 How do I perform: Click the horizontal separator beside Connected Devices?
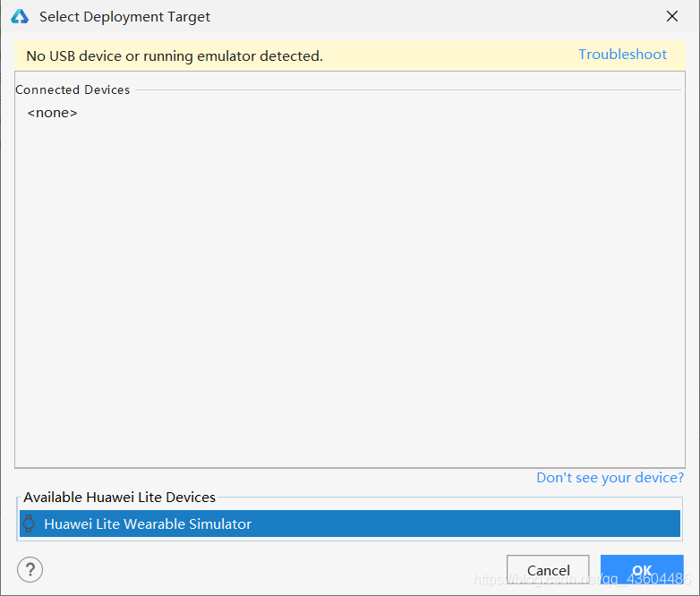pyautogui.click(x=403, y=89)
